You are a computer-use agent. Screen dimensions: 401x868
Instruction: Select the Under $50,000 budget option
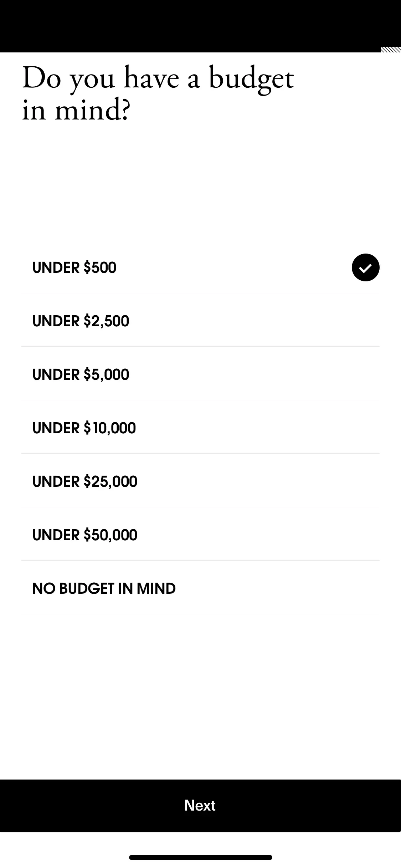(x=200, y=535)
